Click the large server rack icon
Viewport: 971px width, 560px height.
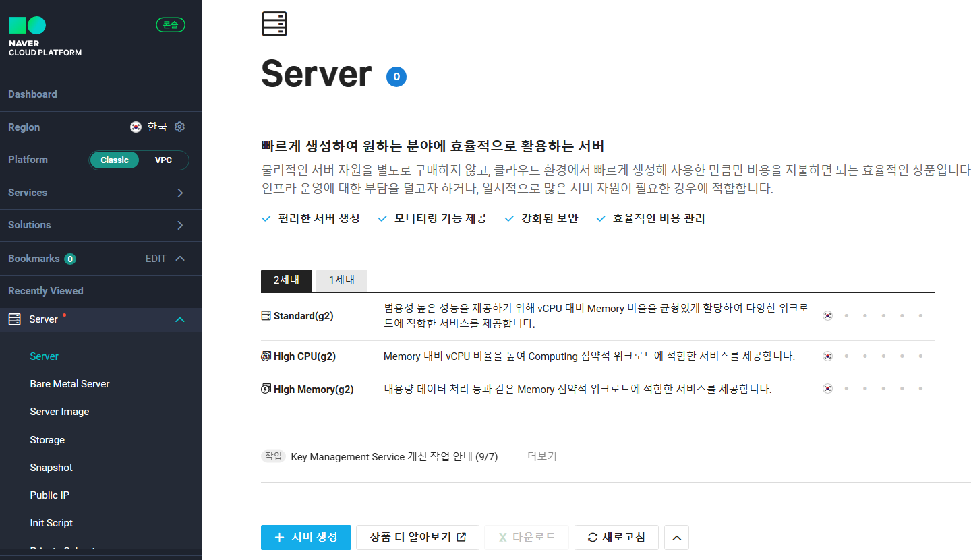click(274, 24)
